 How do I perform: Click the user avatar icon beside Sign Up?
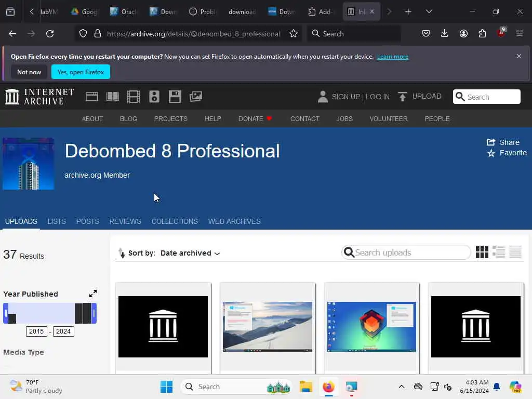(323, 97)
